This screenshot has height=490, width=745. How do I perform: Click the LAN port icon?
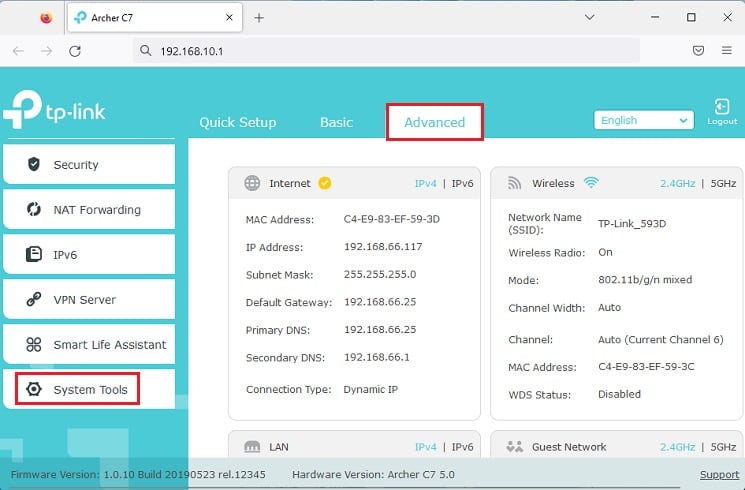252,447
